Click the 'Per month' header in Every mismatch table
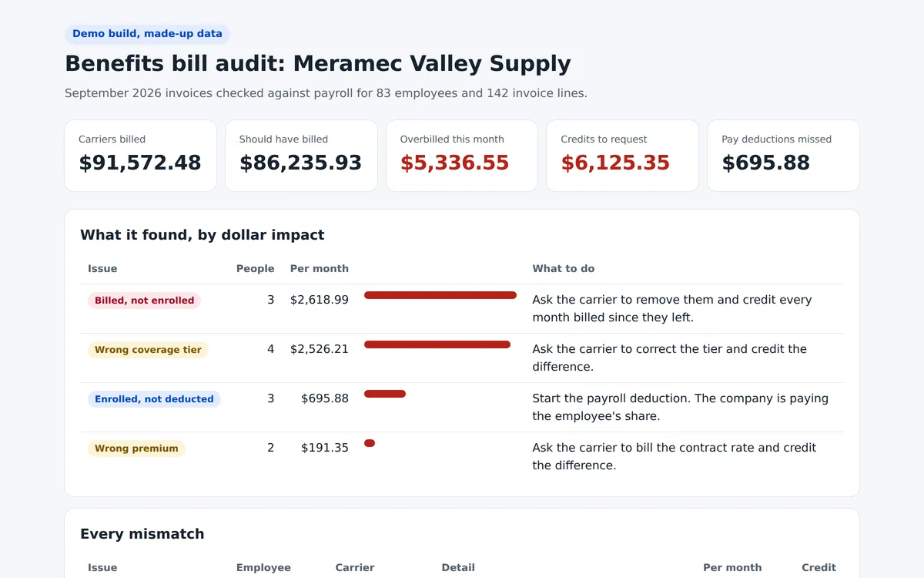924x578 pixels. click(732, 568)
